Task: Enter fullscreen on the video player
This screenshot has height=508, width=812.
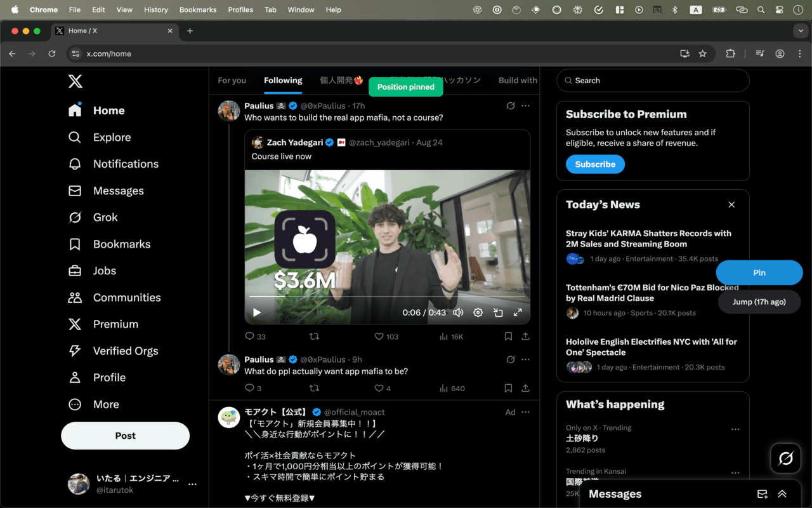Action: [x=518, y=312]
